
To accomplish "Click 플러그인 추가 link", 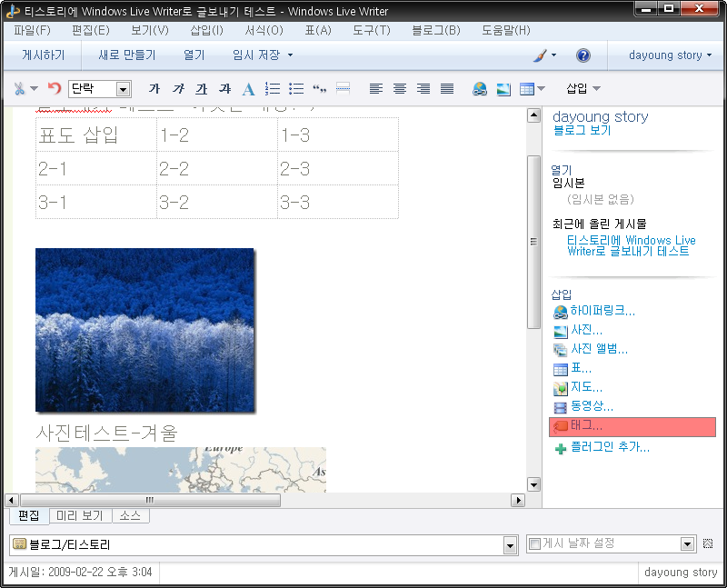I will click(610, 446).
